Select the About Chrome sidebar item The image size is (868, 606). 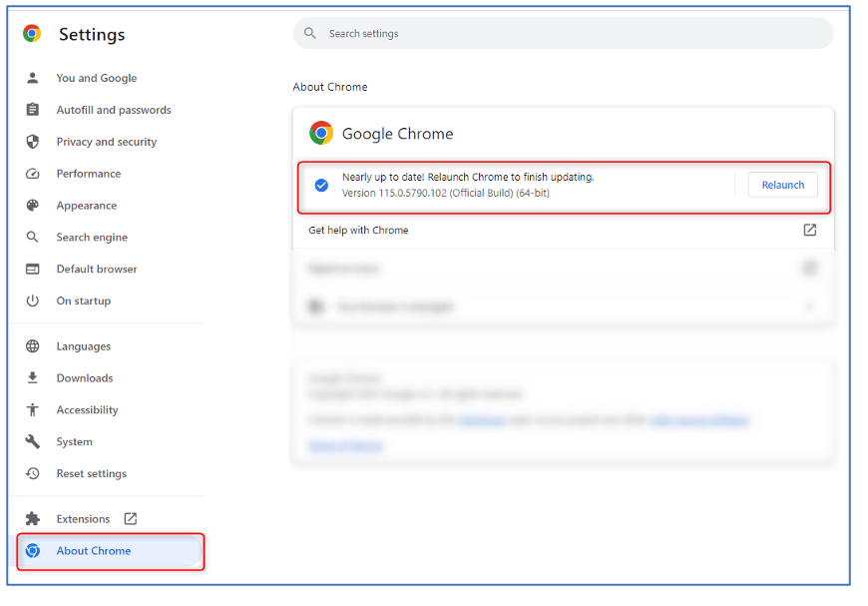pos(94,551)
